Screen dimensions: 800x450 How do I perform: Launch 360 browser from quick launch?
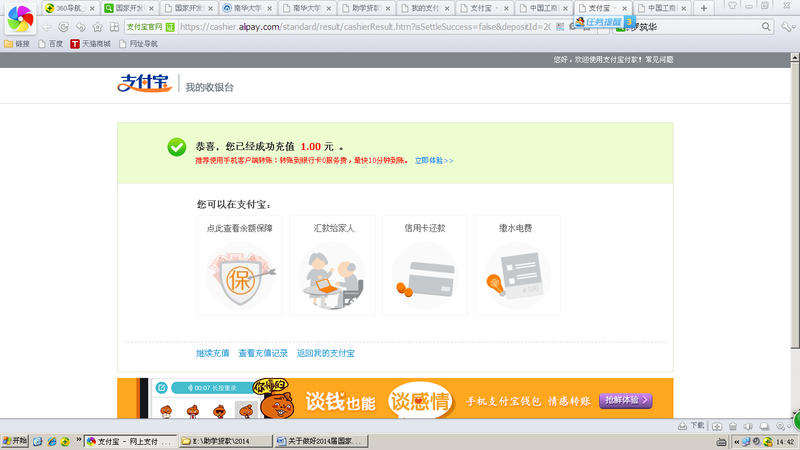tap(65, 442)
